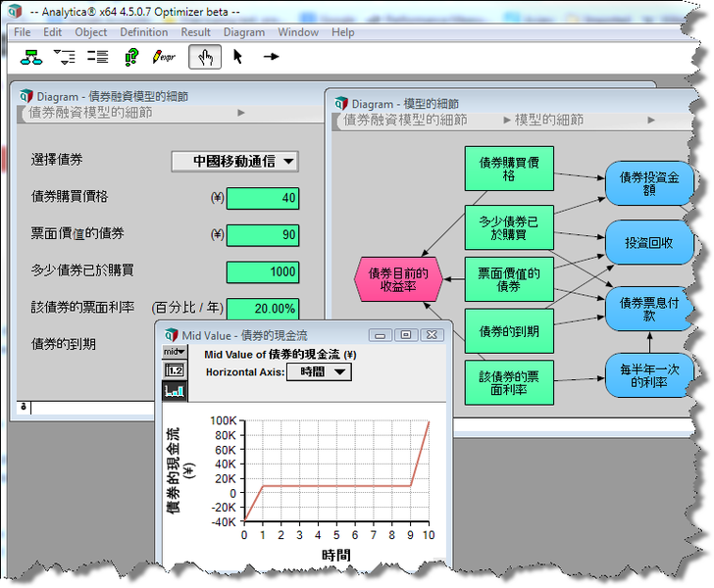The image size is (714, 588).
Task: Click the 模型的細節 breadcrumb label
Action: (549, 121)
